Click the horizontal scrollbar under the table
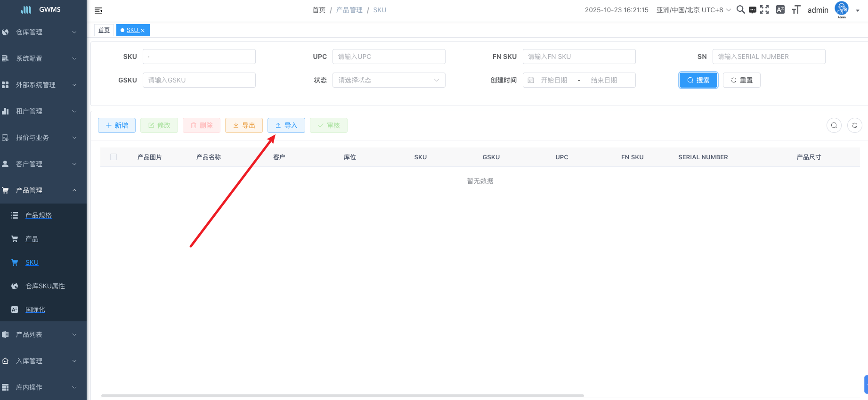 pyautogui.click(x=342, y=396)
